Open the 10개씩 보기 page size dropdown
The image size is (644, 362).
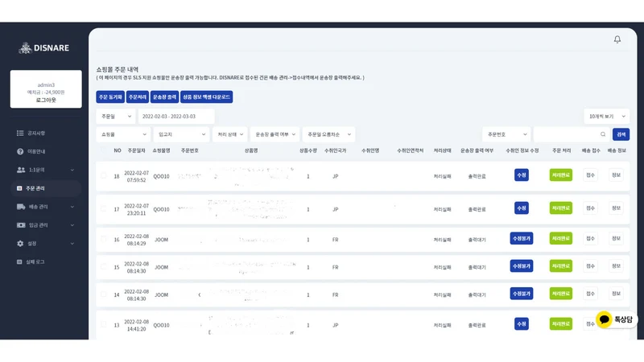point(607,117)
